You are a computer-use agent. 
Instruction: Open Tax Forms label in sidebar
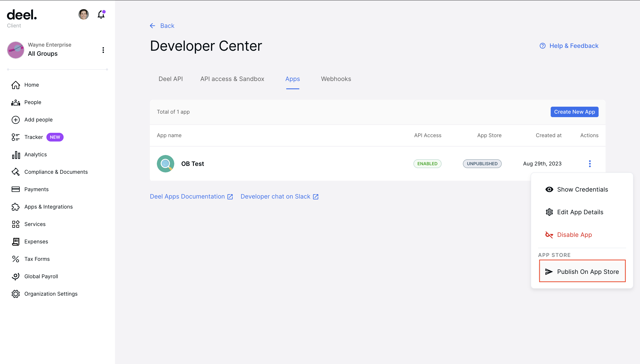[x=37, y=259]
